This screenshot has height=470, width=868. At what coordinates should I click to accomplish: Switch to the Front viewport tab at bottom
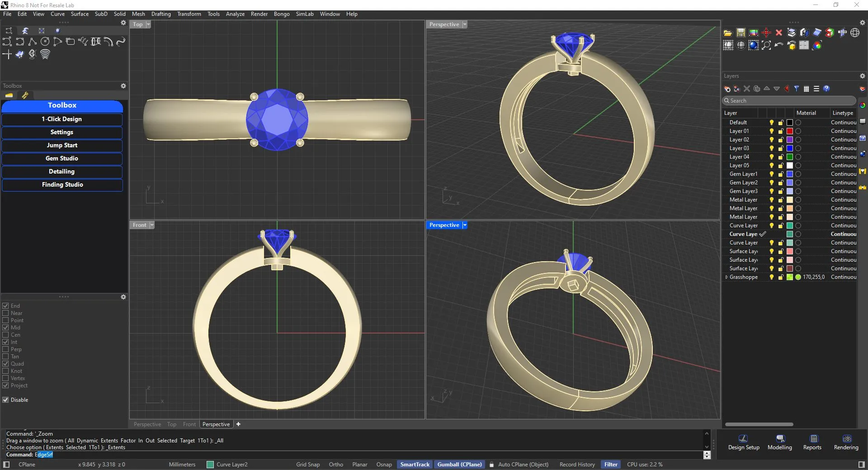[189, 424]
